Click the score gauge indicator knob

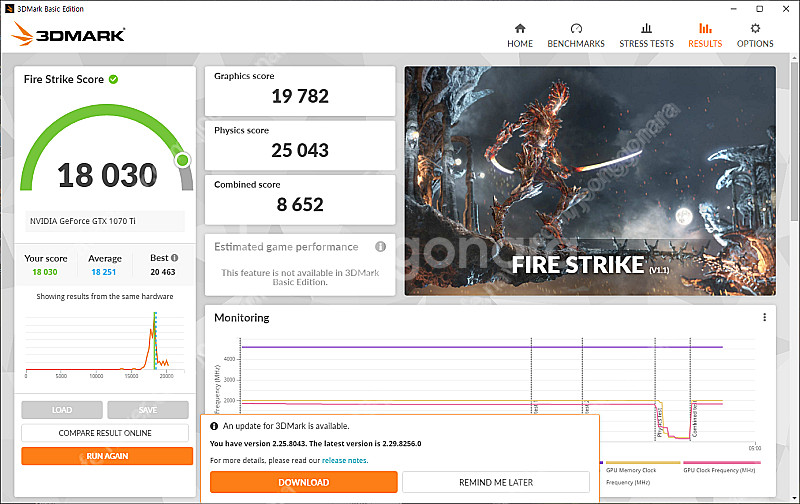pos(182,160)
